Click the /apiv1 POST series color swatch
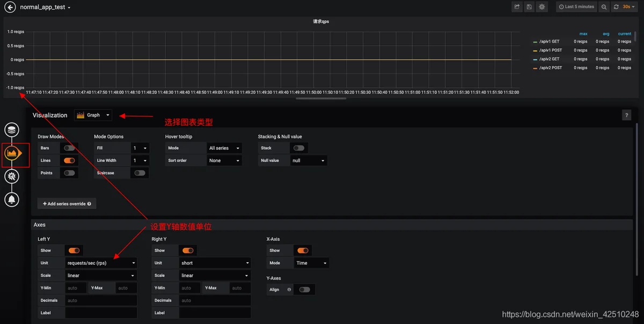The height and width of the screenshot is (324, 644). pyautogui.click(x=535, y=50)
